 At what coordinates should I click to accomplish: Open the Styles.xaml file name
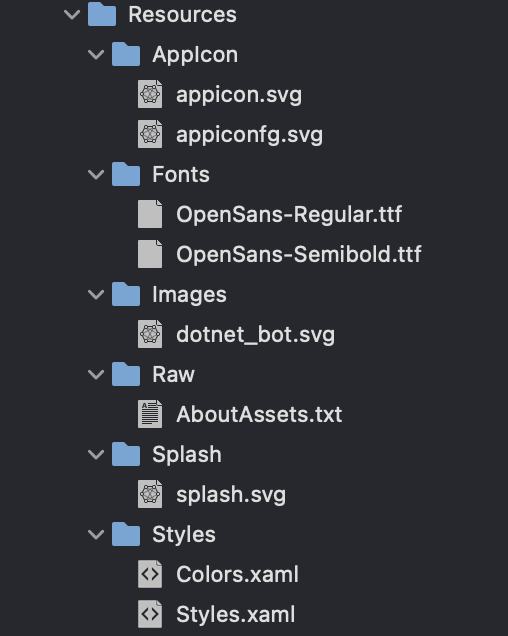(x=235, y=614)
